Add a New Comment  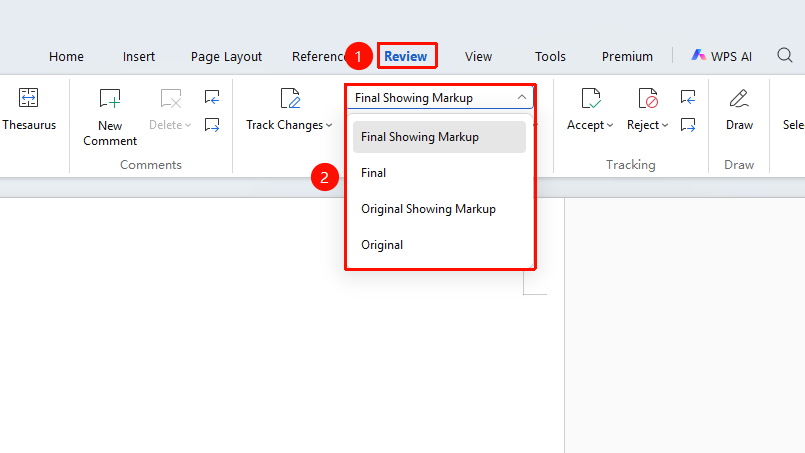(x=110, y=117)
